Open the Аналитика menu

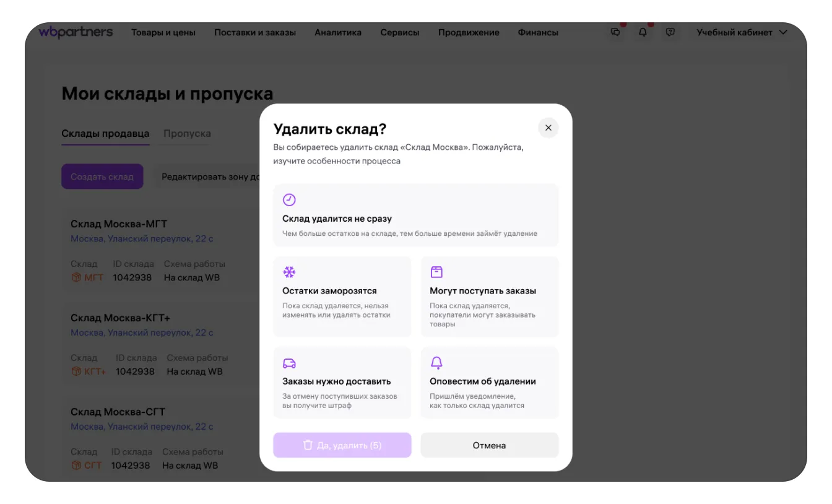pyautogui.click(x=338, y=32)
